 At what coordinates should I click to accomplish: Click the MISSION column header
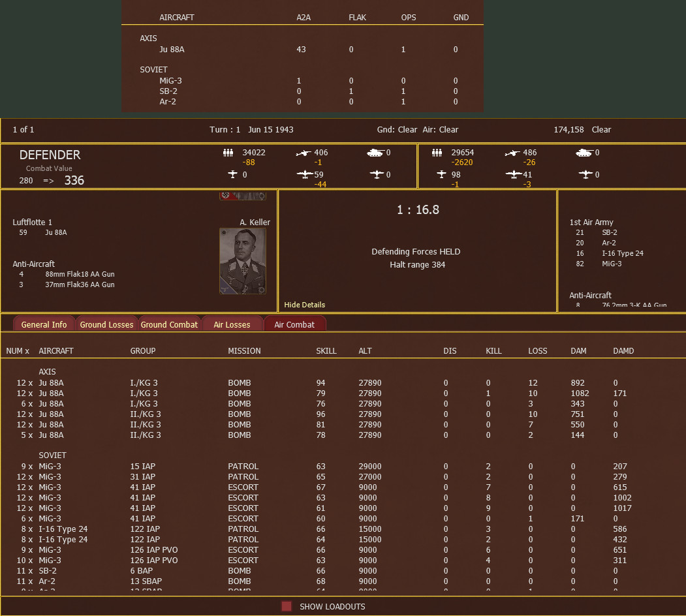pyautogui.click(x=244, y=351)
